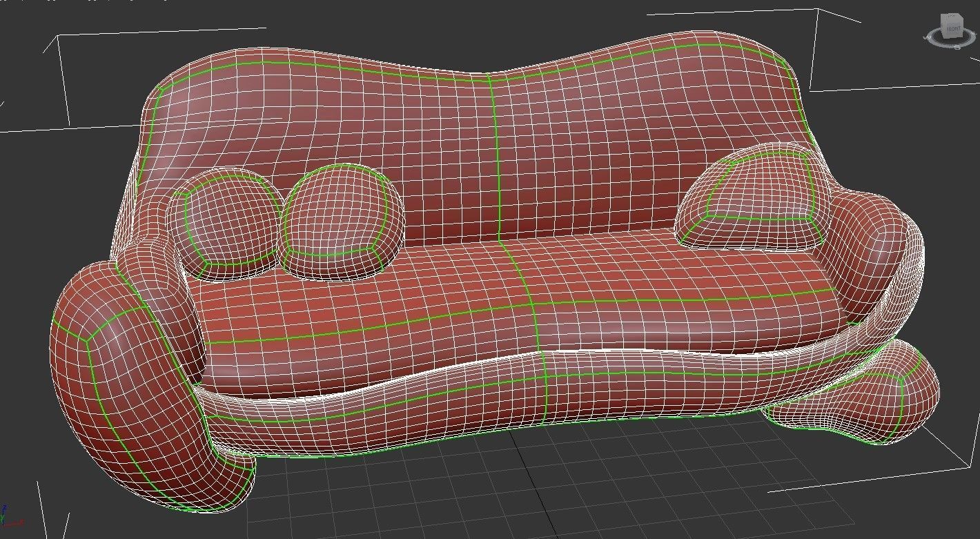Click the ViewCube top face
Viewport: 980px width, 539px height.
tap(953, 16)
